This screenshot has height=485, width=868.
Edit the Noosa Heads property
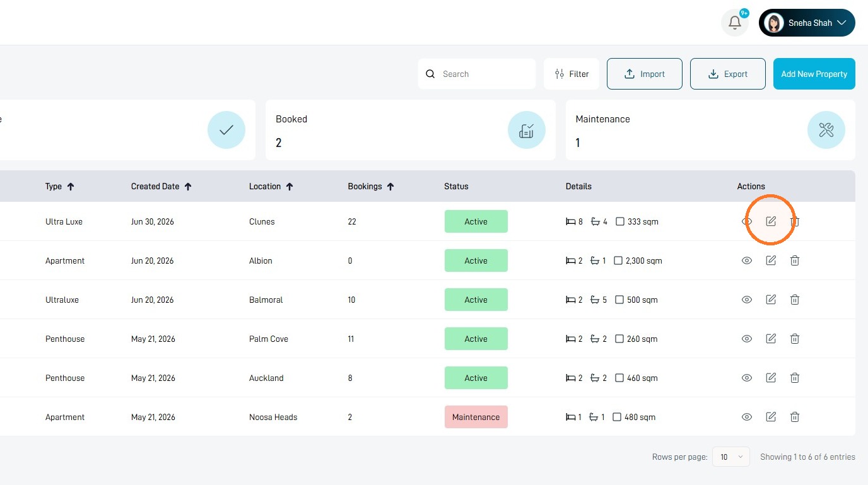[771, 417]
